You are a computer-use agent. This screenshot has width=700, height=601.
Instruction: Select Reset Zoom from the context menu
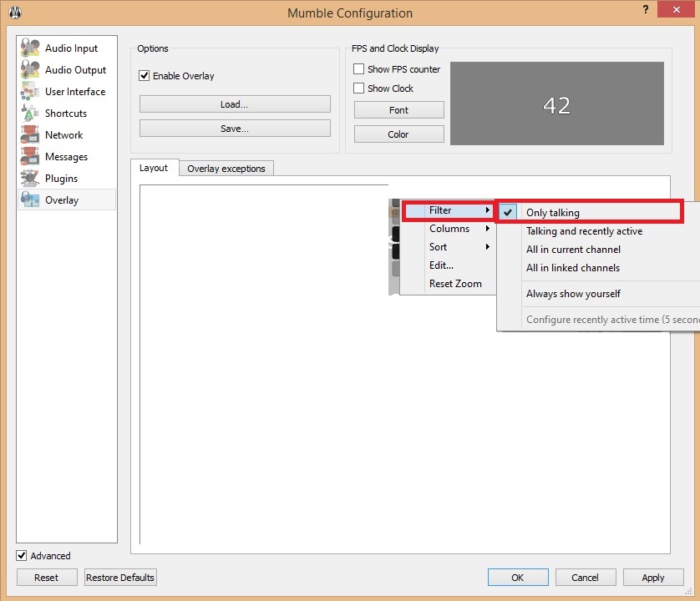[x=455, y=283]
